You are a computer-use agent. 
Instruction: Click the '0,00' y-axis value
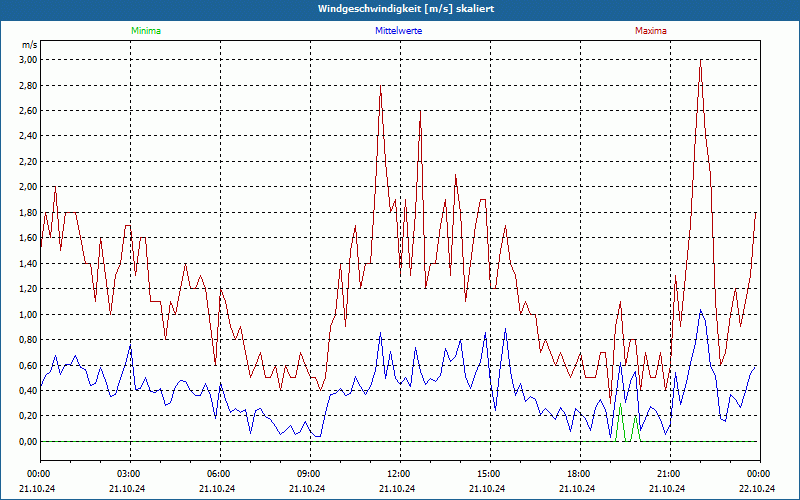pos(29,442)
